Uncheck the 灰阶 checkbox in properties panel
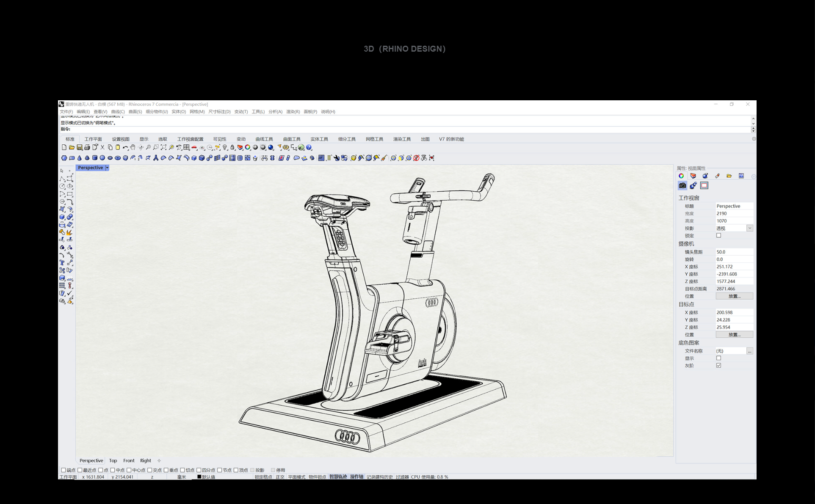The height and width of the screenshot is (504, 815). (719, 365)
